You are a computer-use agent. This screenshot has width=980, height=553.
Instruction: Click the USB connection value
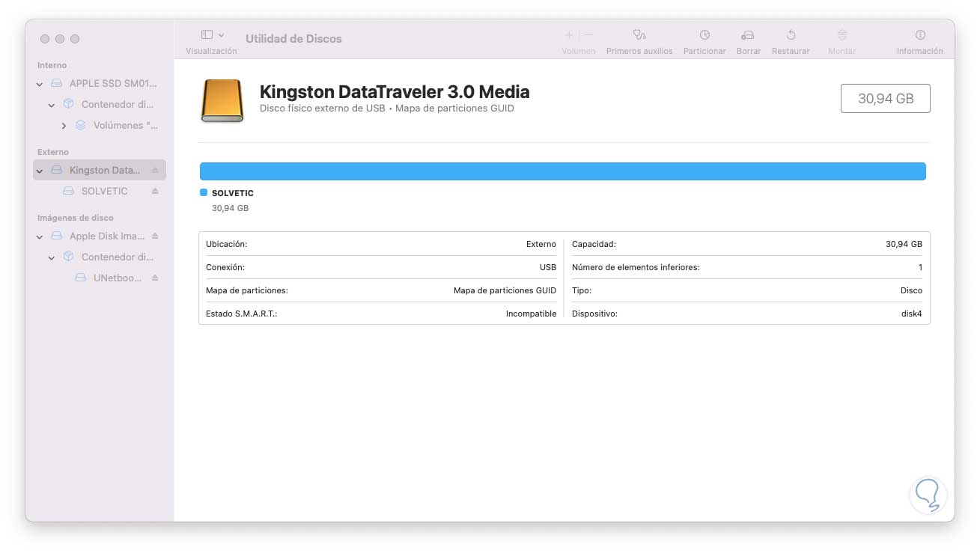[548, 267]
